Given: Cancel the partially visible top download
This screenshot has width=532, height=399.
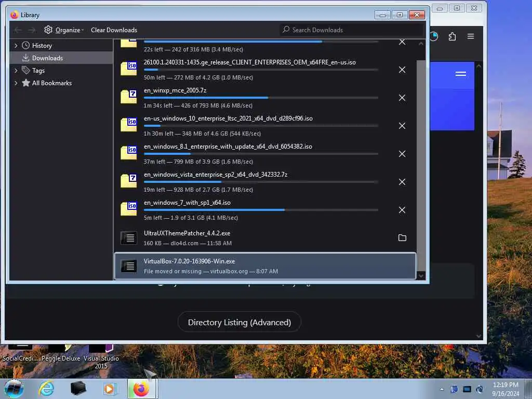Looking at the screenshot, I should click(x=402, y=42).
